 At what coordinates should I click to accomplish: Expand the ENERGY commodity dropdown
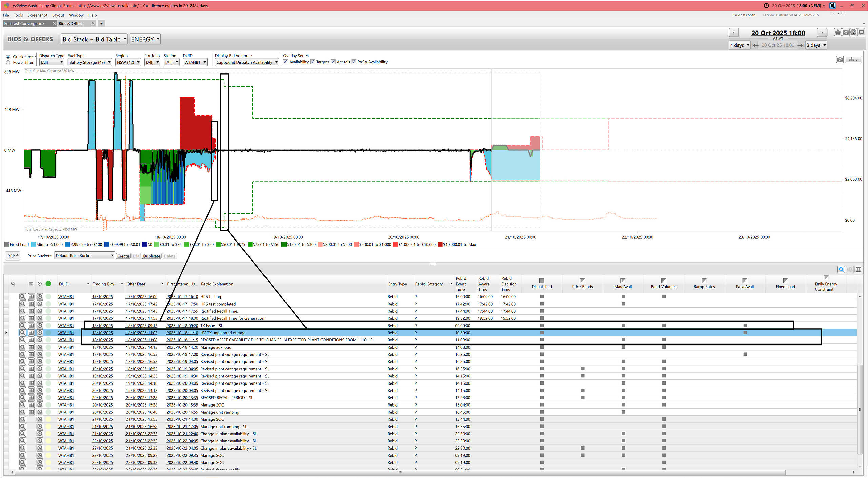pyautogui.click(x=145, y=39)
